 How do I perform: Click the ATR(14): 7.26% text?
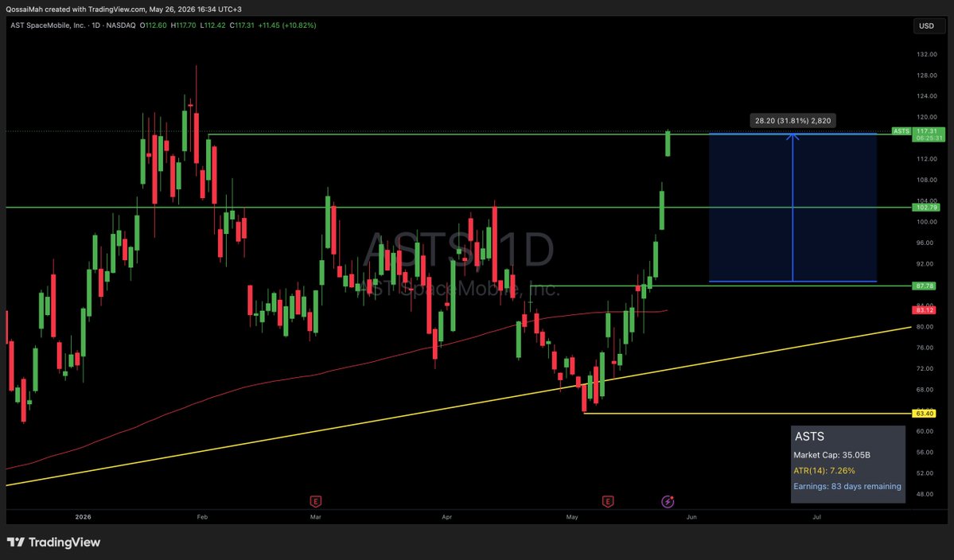(x=824, y=471)
